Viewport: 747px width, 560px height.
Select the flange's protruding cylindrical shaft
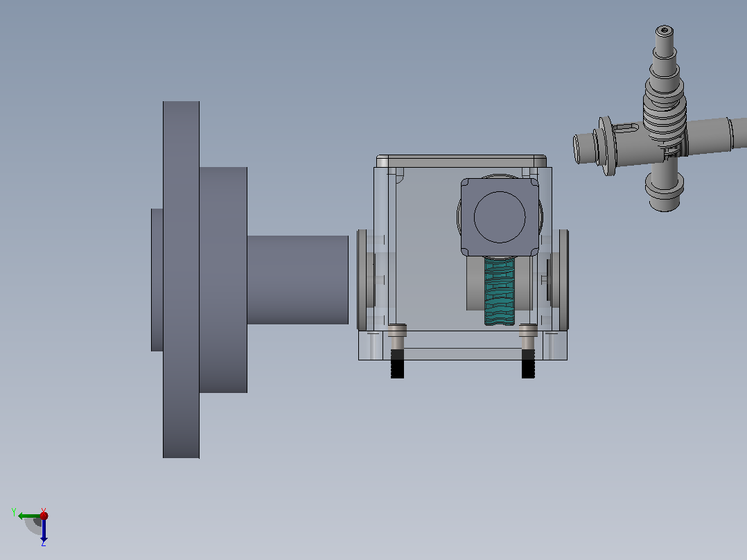[298, 280]
